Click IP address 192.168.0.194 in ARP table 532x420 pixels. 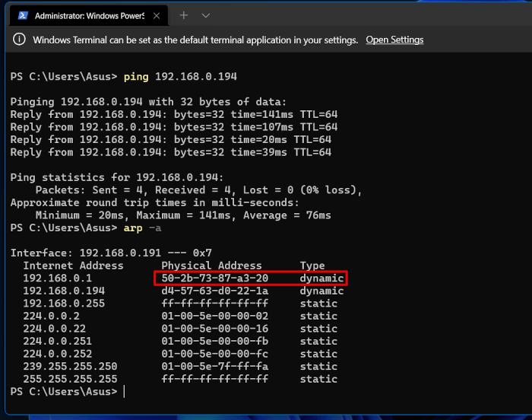pyautogui.click(x=64, y=291)
